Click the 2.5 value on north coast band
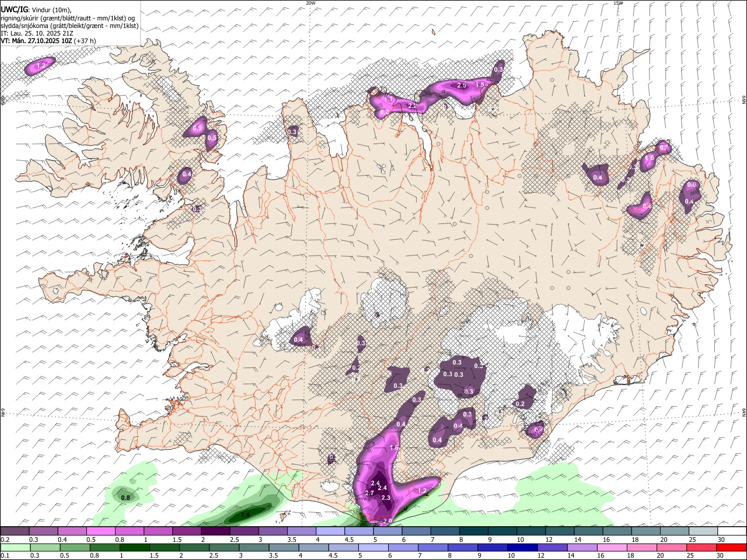Viewport: 747px width, 560px height. coord(462,85)
